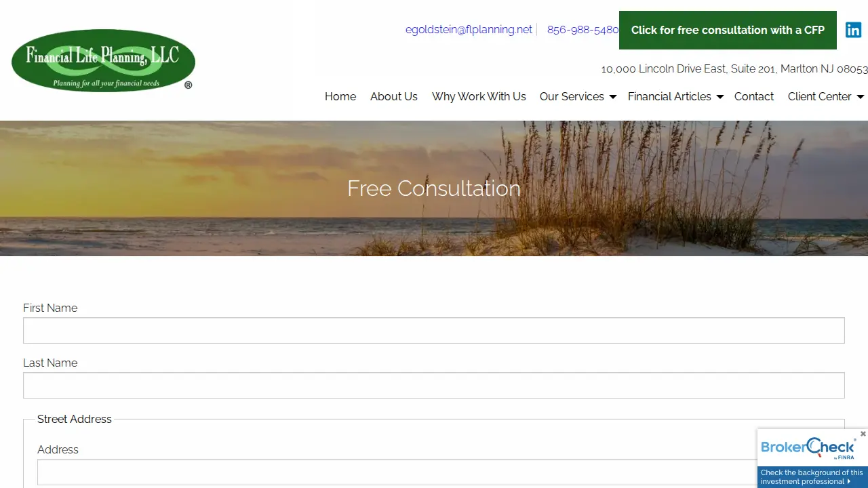Open the Client Center menu item

[820, 96]
